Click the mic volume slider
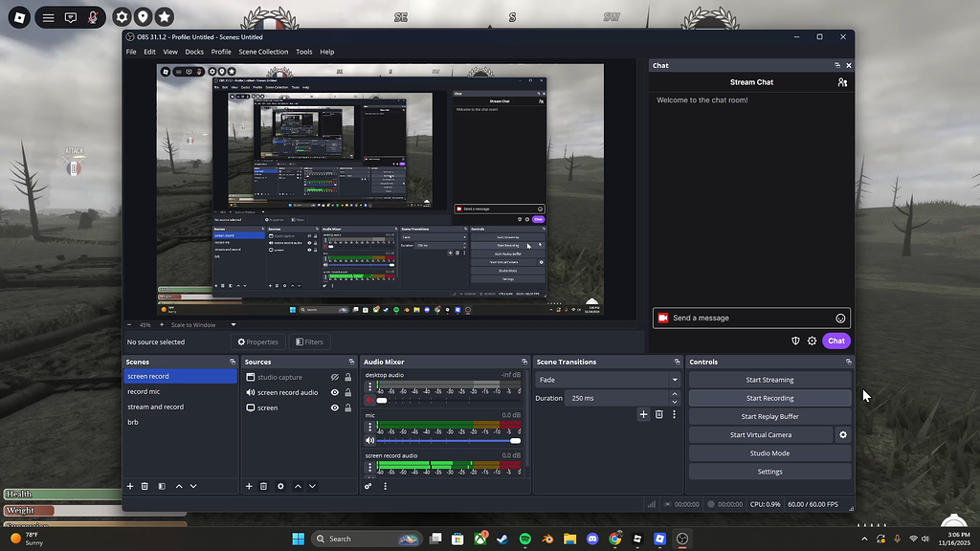This screenshot has width=980, height=551. coord(448,441)
